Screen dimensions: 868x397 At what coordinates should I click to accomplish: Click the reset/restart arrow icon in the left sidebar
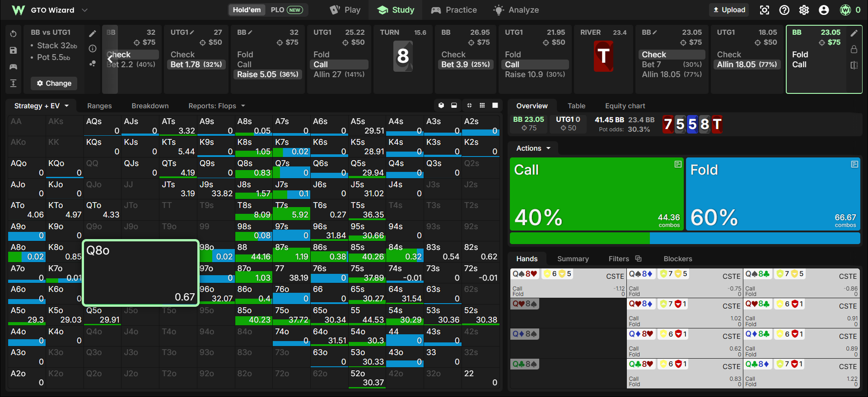pos(13,34)
